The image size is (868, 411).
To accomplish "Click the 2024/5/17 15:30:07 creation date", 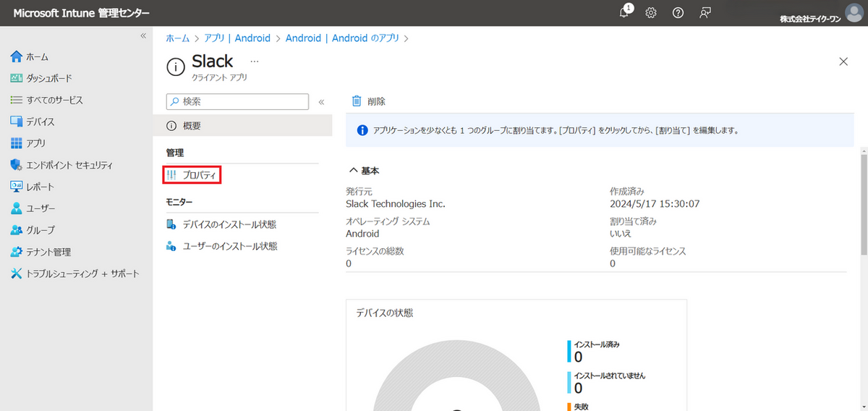I will (x=655, y=203).
